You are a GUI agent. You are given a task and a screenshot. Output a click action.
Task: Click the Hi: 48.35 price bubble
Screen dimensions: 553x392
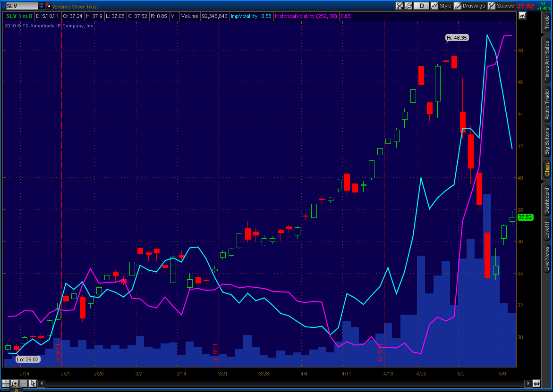click(457, 38)
